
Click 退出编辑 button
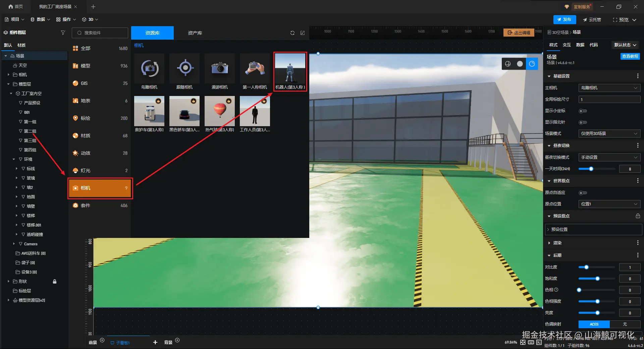click(519, 33)
